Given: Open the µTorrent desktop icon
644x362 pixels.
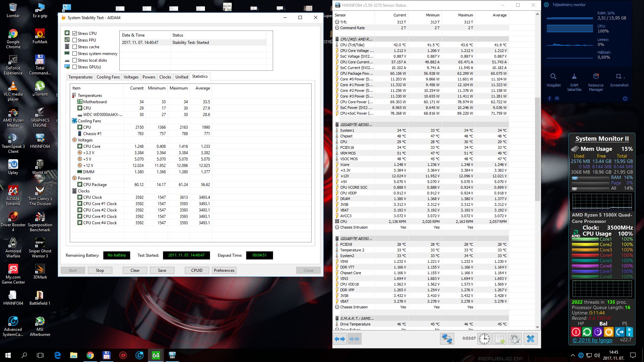Looking at the screenshot, I should tap(40, 88).
